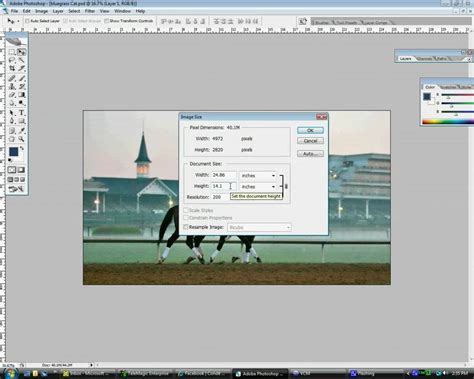Select the Blur tool
The height and width of the screenshot is (379, 474).
[12, 103]
